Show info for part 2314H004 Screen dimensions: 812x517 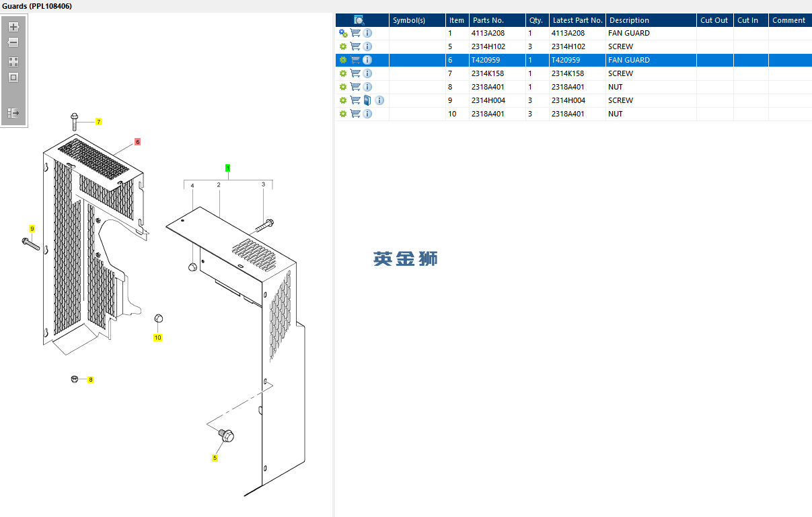379,100
